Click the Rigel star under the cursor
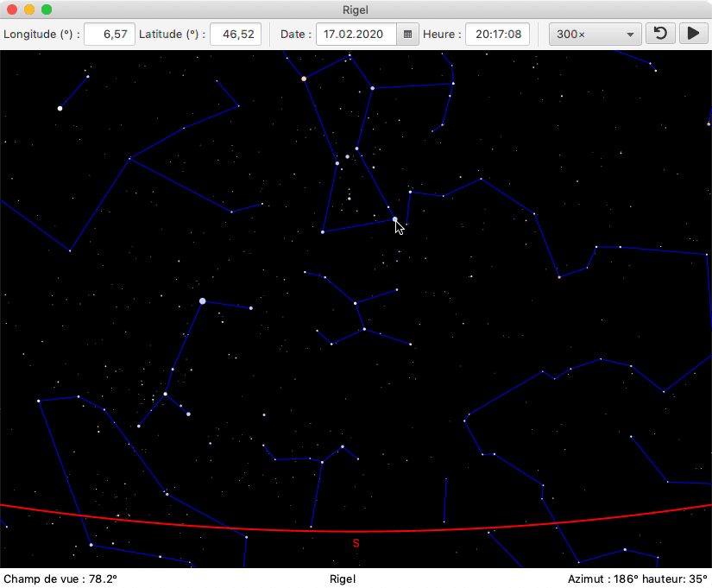Viewport: 712px width, 588px height. pyautogui.click(x=394, y=219)
